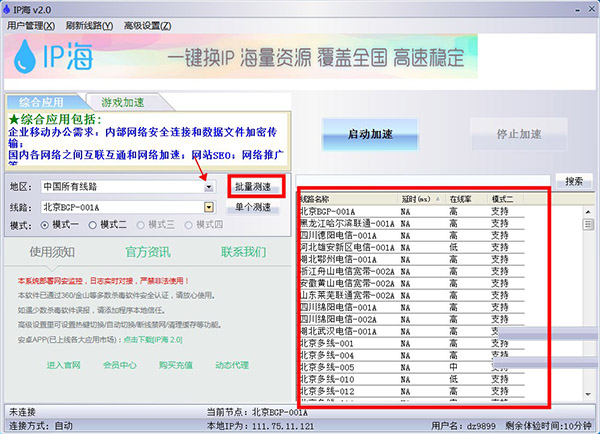The height and width of the screenshot is (434, 600).
Task: Expand the 线路 dropdown arrow
Action: (x=209, y=207)
